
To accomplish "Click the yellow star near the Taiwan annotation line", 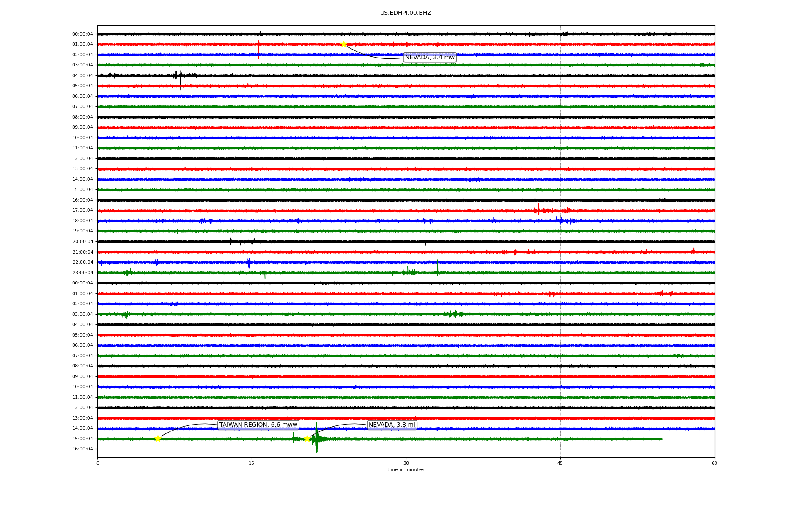I will [158, 439].
